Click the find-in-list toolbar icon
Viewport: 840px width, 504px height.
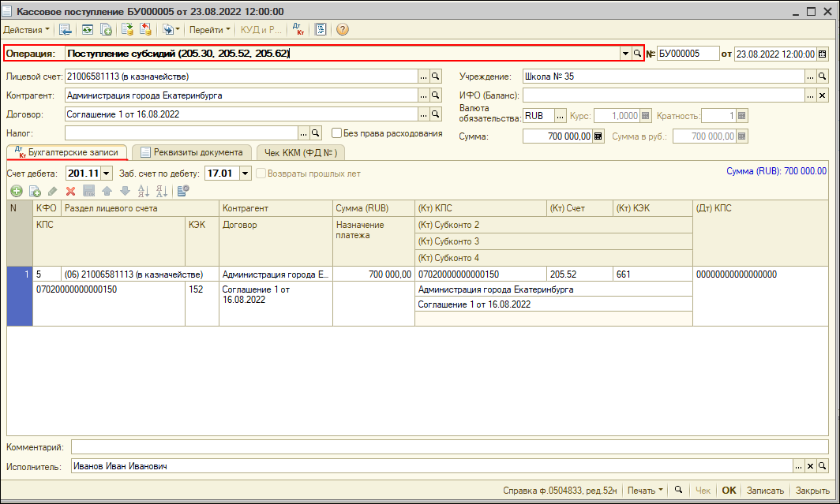66,30
